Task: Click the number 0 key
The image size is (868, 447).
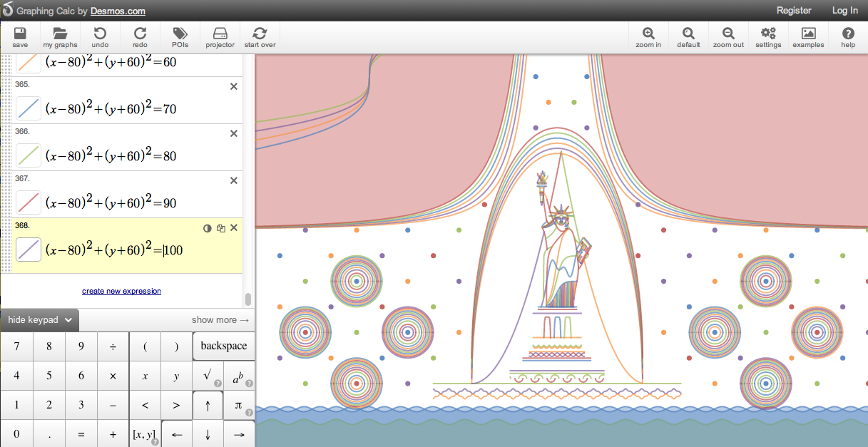Action: tap(16, 434)
